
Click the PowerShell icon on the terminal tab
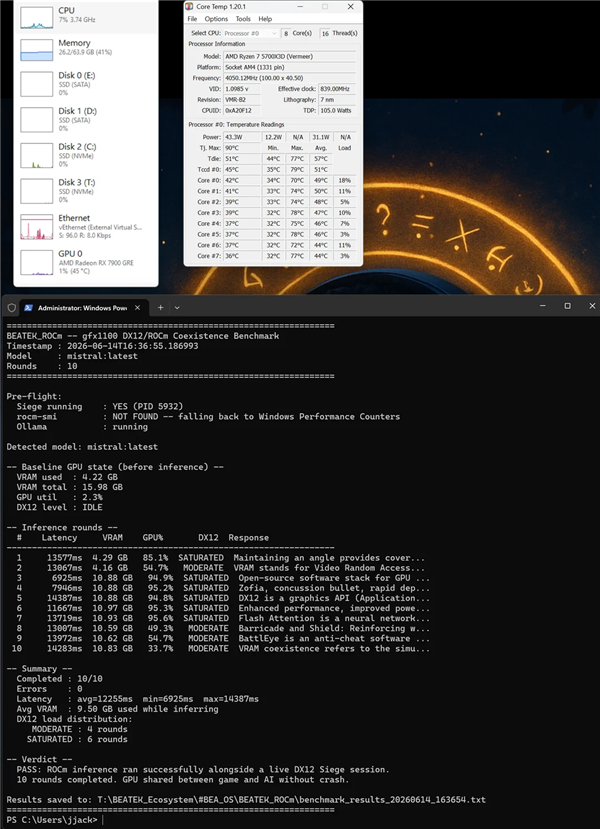(29, 308)
